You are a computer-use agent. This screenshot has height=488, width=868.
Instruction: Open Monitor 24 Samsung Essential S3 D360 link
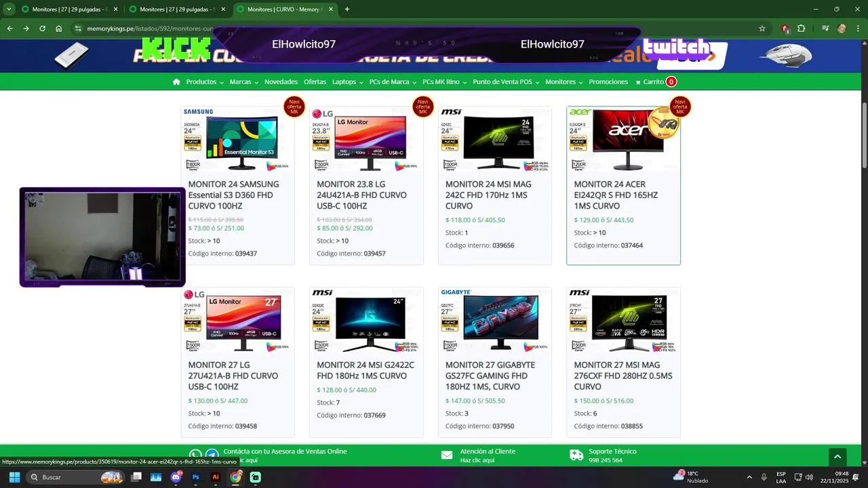click(x=233, y=195)
